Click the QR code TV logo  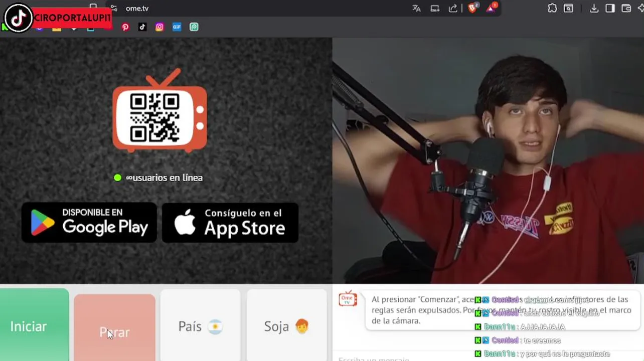[159, 110]
